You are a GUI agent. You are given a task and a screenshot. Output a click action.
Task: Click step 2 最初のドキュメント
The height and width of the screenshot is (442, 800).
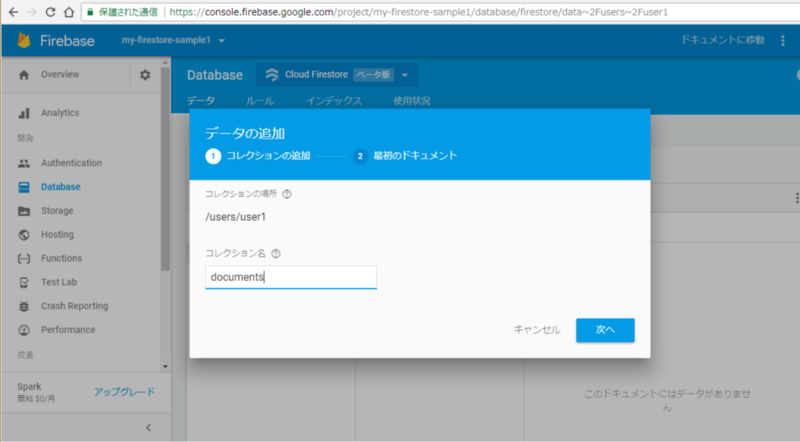click(x=405, y=156)
